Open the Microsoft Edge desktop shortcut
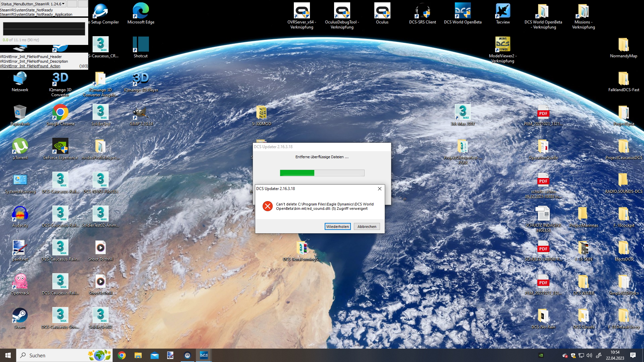The height and width of the screenshot is (362, 644). [141, 14]
